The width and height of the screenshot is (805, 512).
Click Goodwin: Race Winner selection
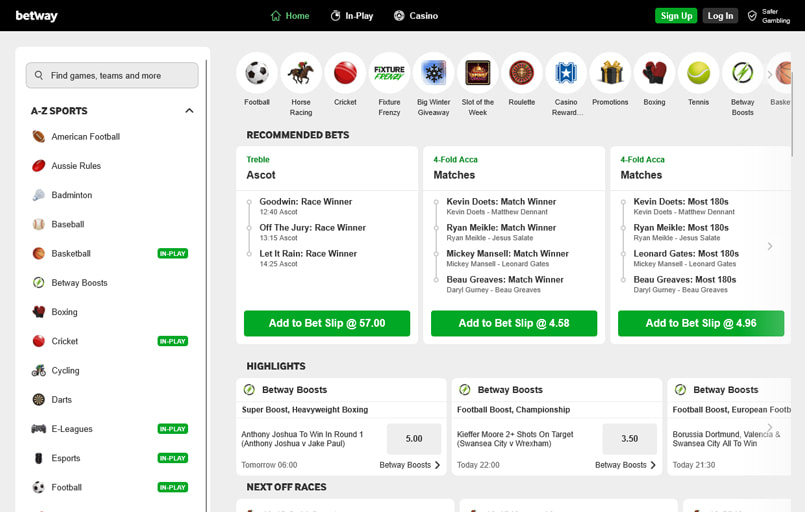click(x=305, y=202)
